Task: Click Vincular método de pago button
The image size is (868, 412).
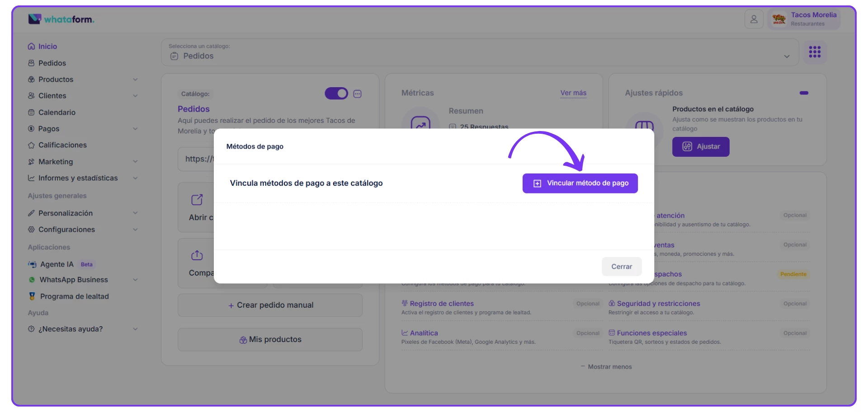Action: (x=580, y=183)
